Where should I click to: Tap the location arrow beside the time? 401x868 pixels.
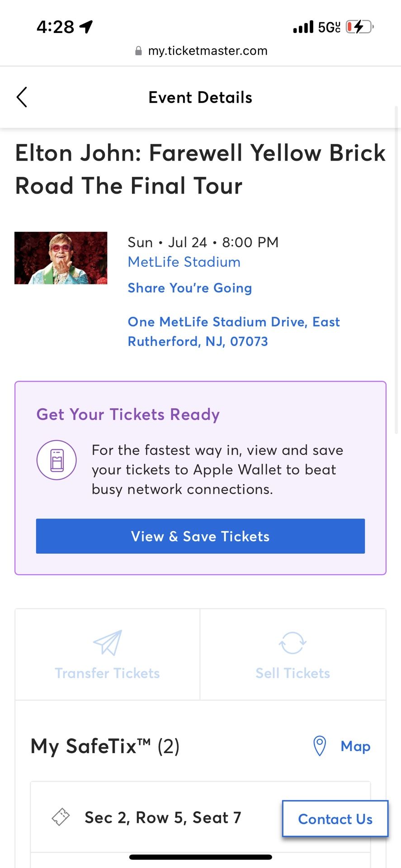pos(86,27)
